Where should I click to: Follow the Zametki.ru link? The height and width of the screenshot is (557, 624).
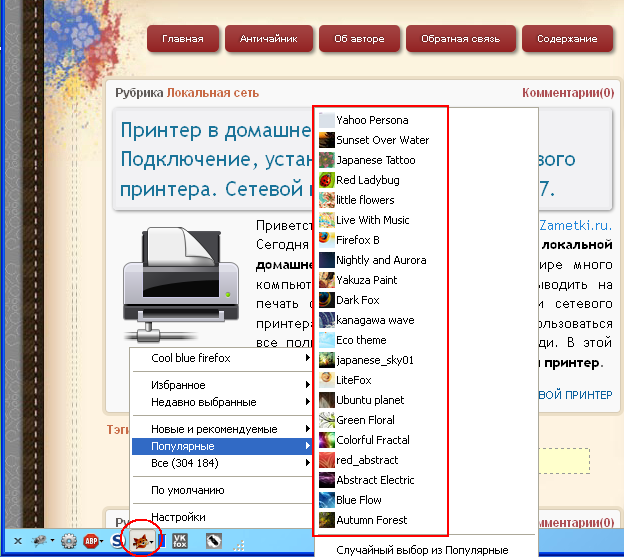point(575,225)
